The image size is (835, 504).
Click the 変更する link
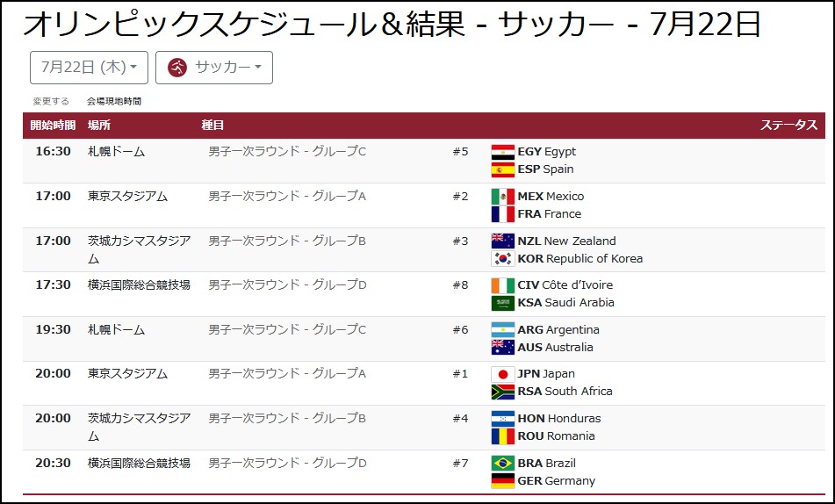tap(51, 102)
